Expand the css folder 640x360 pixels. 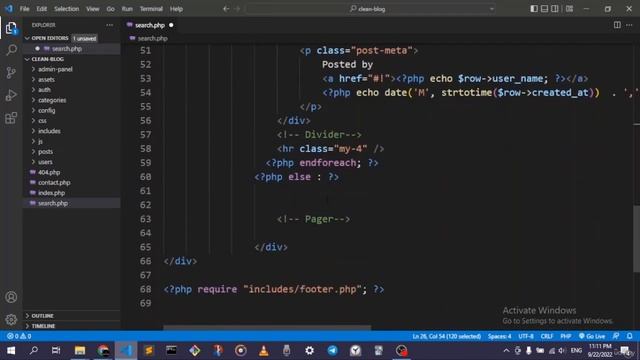pos(42,120)
